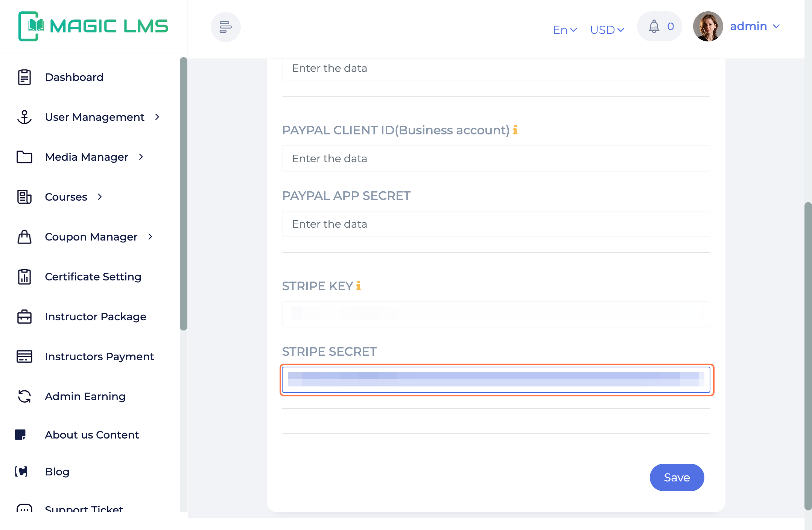Screen dimensions: 812x530
Task: Click the Media Manager folder icon
Action: pyautogui.click(x=24, y=157)
